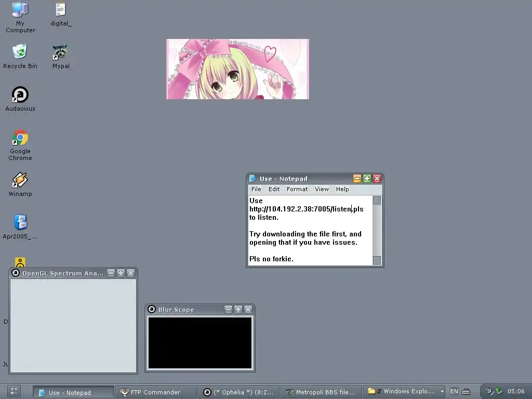
Task: Click the Notepad scrollbar up arrow
Action: [377, 201]
